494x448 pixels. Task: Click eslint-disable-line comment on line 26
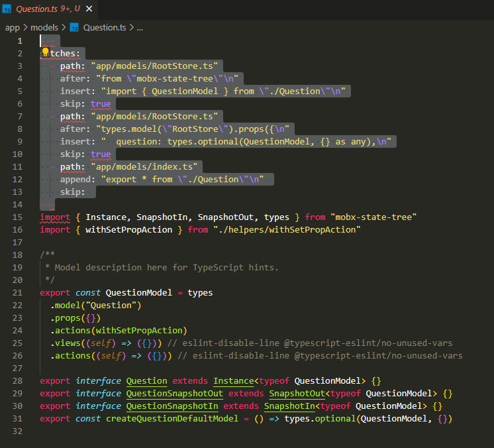(x=320, y=356)
